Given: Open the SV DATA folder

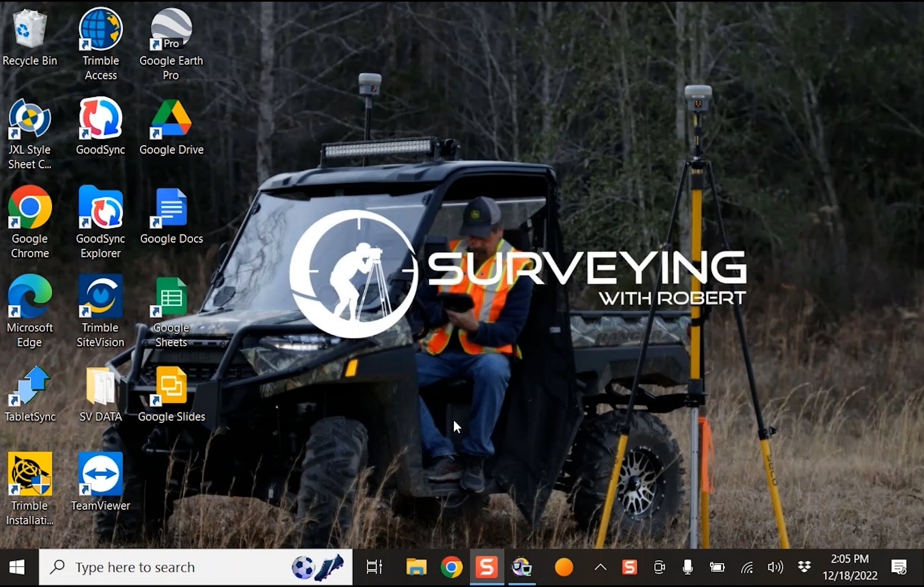Looking at the screenshot, I should pyautogui.click(x=101, y=394).
